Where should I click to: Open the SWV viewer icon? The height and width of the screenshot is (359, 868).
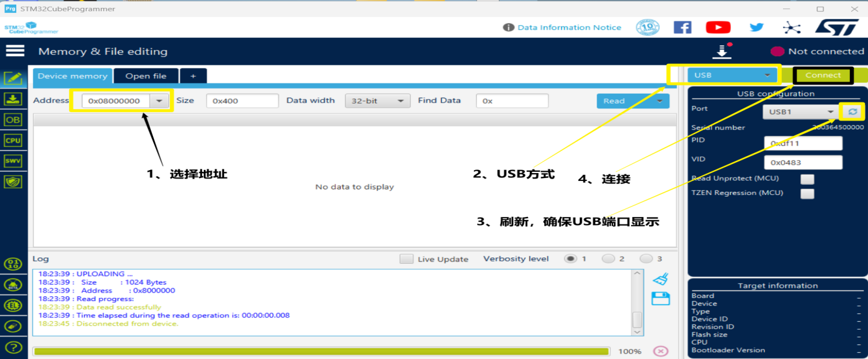pos(12,161)
